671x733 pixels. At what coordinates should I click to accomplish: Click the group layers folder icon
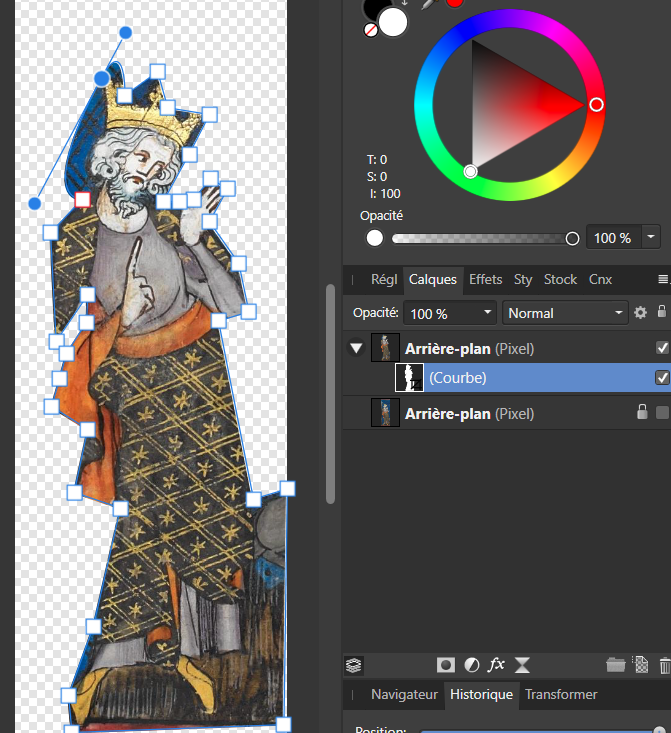616,665
